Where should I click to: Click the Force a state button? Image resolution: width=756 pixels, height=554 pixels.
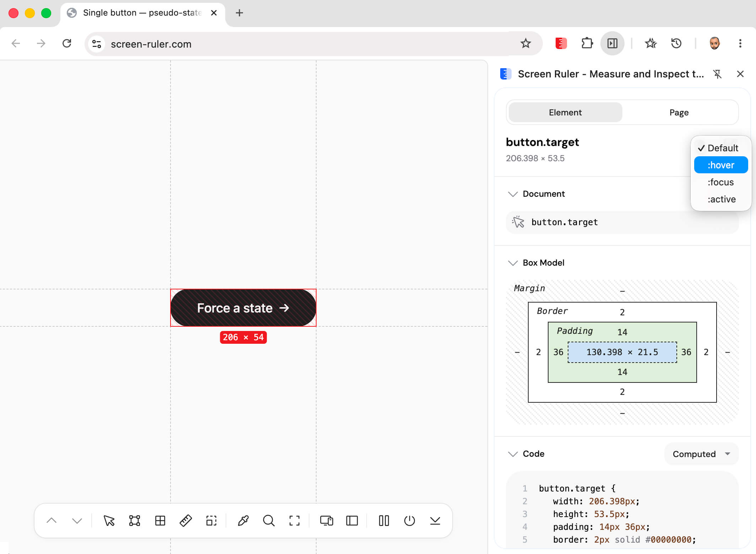(243, 308)
